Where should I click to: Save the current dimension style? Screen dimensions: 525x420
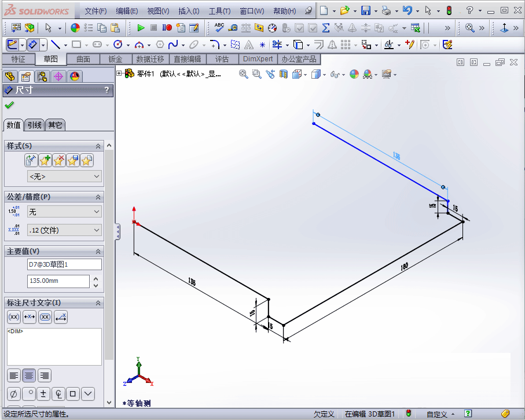click(x=73, y=160)
